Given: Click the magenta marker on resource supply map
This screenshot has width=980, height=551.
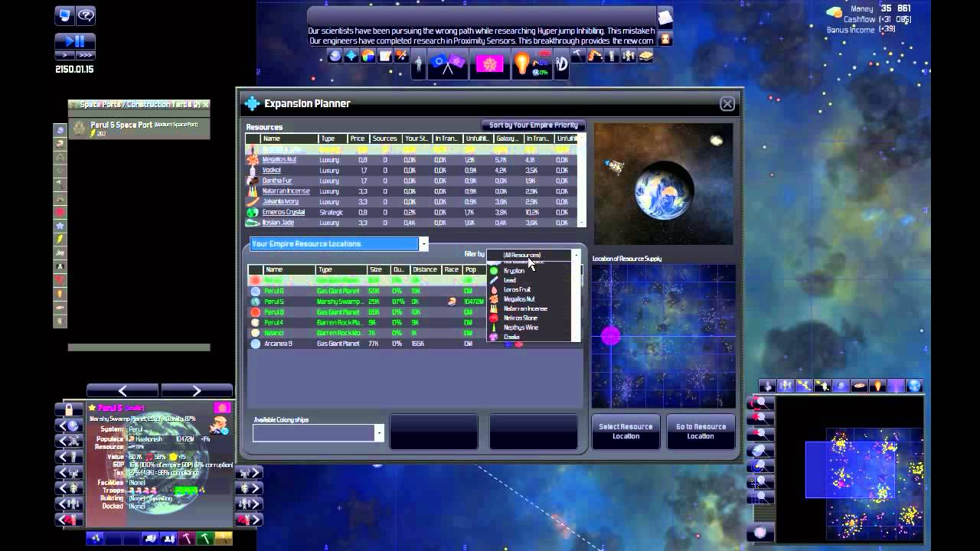Looking at the screenshot, I should click(611, 335).
